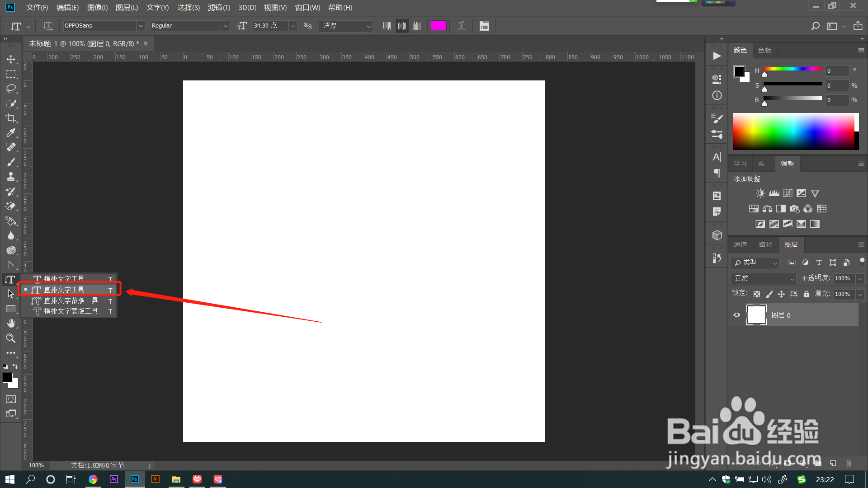The image size is (868, 488).
Task: Select the Crop tool
Action: click(11, 118)
